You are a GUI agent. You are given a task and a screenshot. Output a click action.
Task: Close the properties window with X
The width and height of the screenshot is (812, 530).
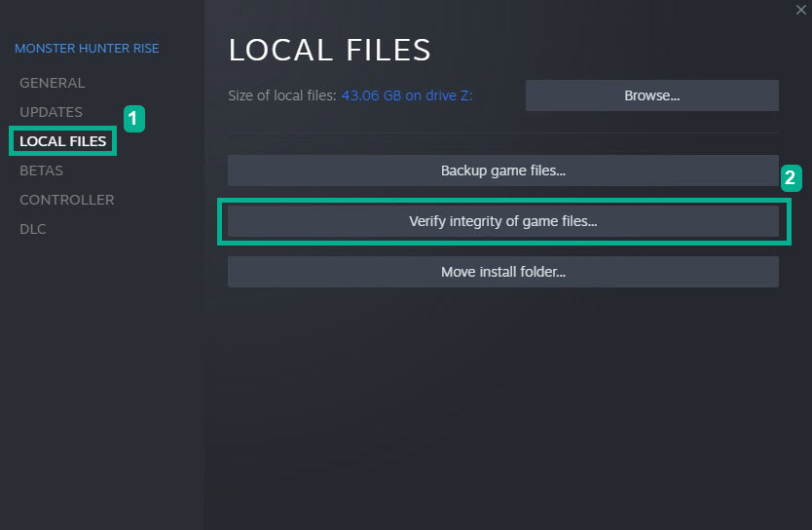pyautogui.click(x=800, y=10)
